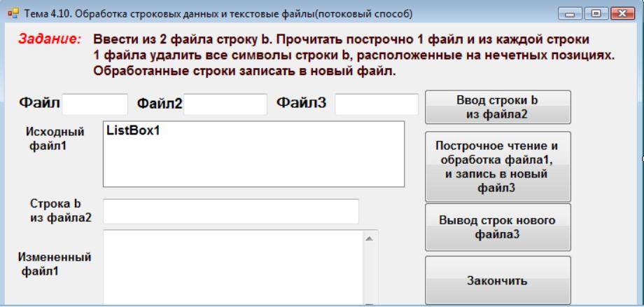The image size is (644, 307).
Task: Maximize the form window
Action: (601, 13)
